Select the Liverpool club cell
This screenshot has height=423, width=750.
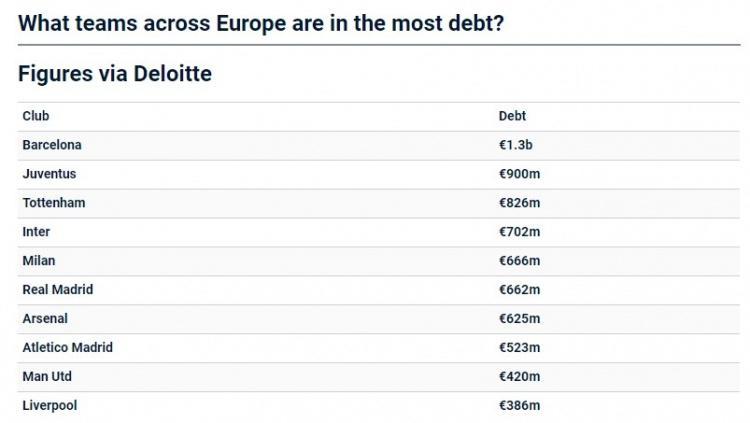[50, 406]
